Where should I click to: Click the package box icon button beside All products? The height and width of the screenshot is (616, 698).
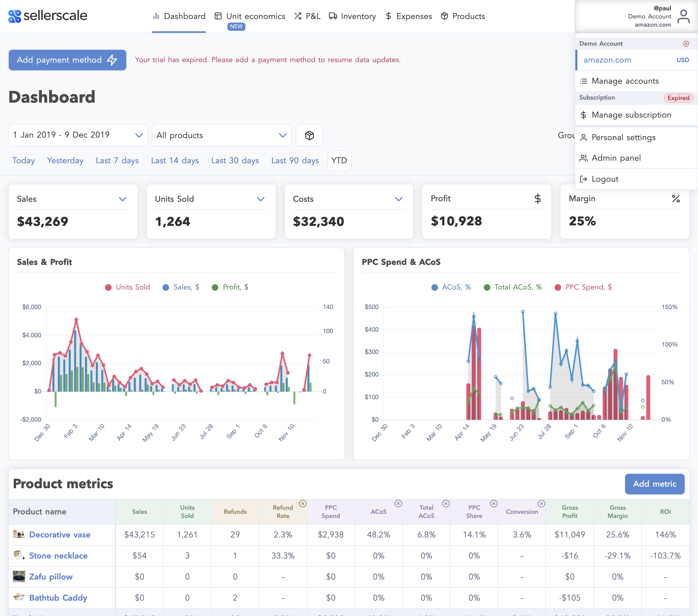309,135
